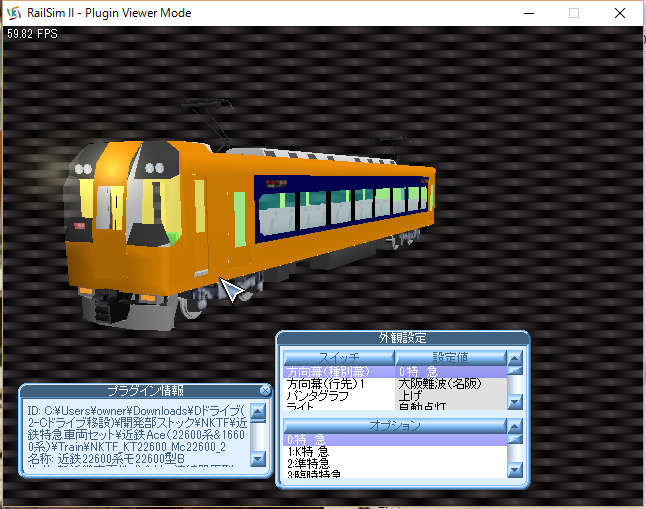The image size is (646, 509).
Task: Click the プラグイン情報 scrollbar thumb
Action: [258, 420]
